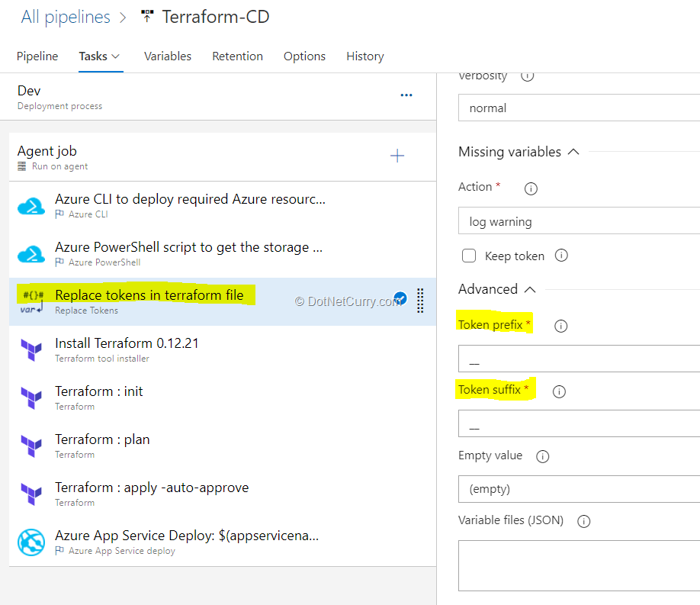Click the Run on agent server icon
This screenshot has width=700, height=605.
click(x=21, y=166)
